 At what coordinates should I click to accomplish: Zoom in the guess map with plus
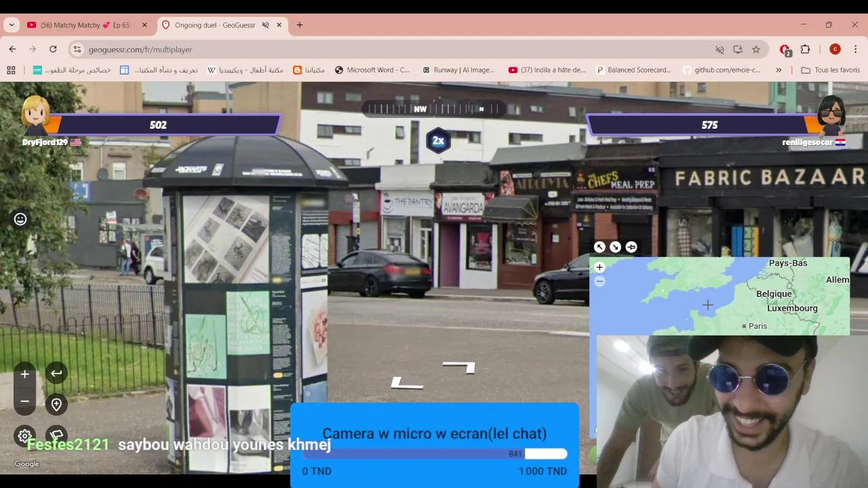tap(599, 268)
